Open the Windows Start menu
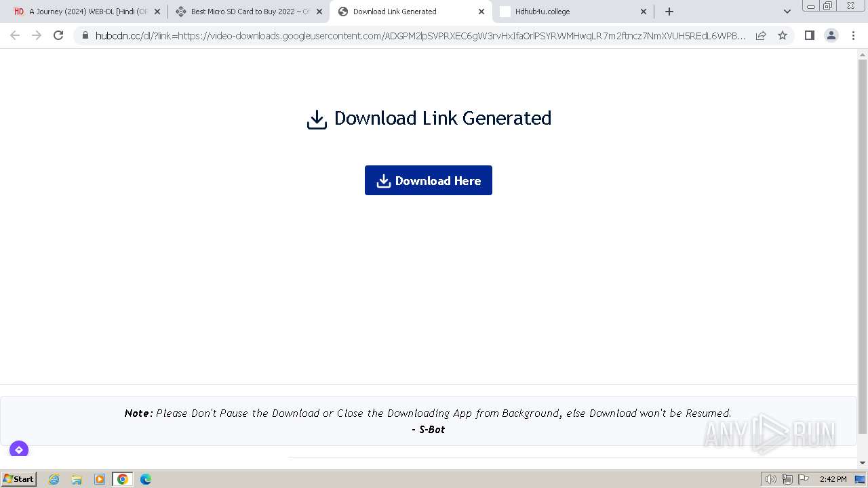 (x=19, y=479)
